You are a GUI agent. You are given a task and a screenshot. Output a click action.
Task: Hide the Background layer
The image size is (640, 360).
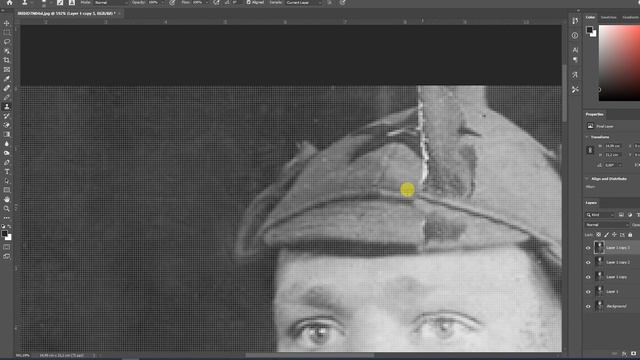588,307
